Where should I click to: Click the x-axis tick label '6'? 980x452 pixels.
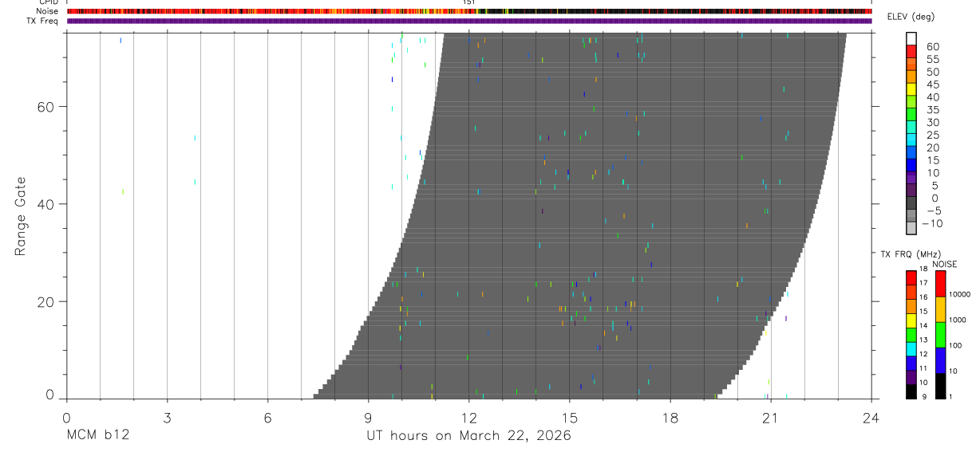267,417
